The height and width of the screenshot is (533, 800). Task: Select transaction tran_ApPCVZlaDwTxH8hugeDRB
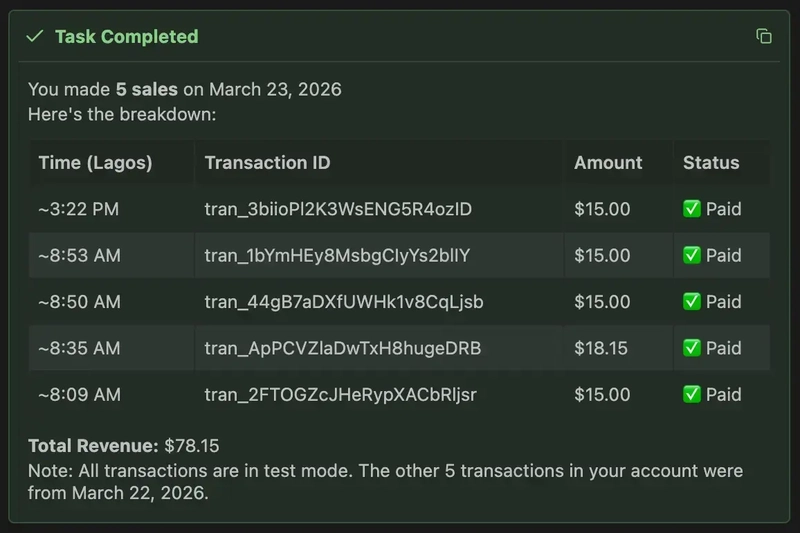[343, 348]
